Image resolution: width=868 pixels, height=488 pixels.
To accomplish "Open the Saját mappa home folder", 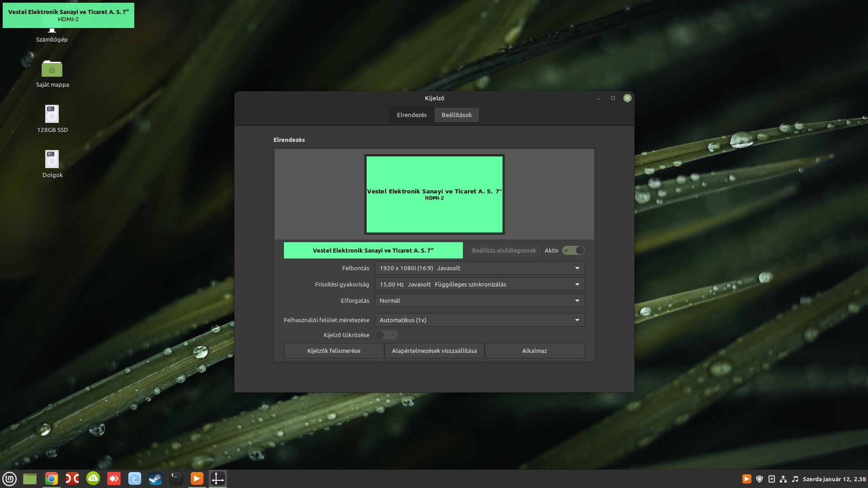I will (52, 74).
